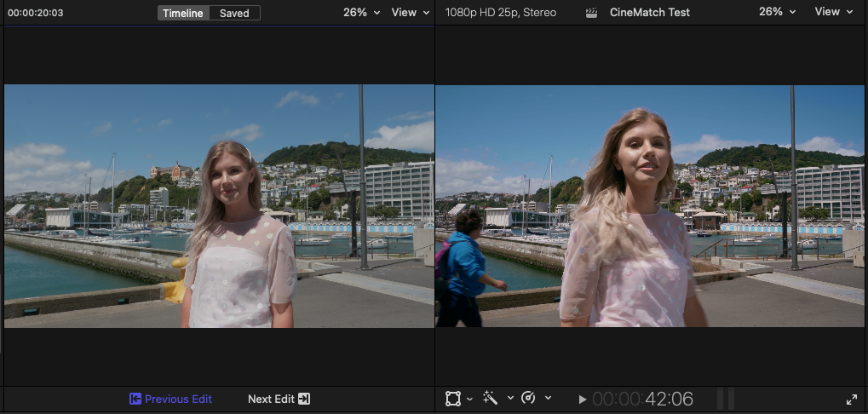Click the Previous Edit arrow icon
Screen dimensions: 868x414
(135, 399)
